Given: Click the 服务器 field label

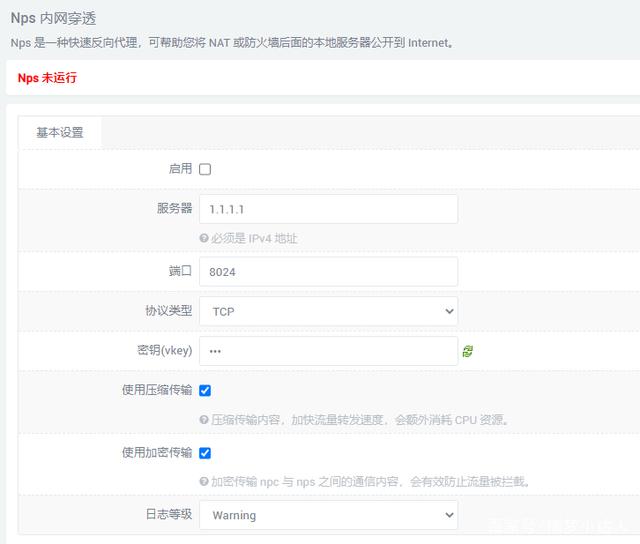Looking at the screenshot, I should [174, 208].
